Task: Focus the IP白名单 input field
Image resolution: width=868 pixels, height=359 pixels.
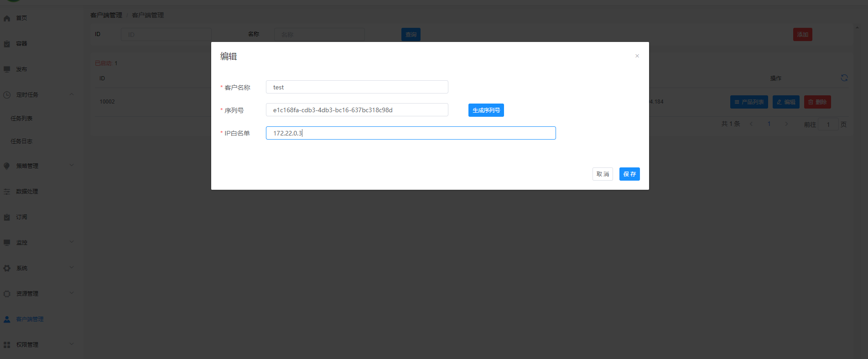Action: click(x=411, y=133)
